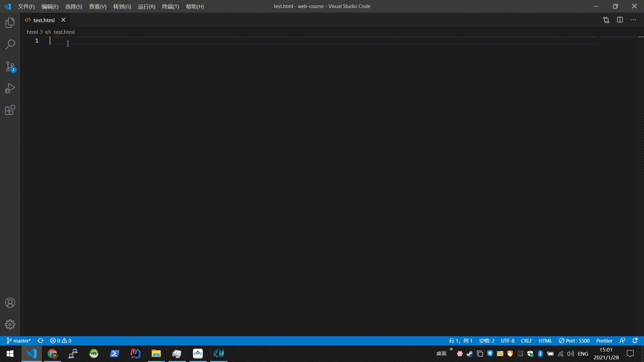
Task: Click the master* branch button
Action: pyautogui.click(x=19, y=341)
